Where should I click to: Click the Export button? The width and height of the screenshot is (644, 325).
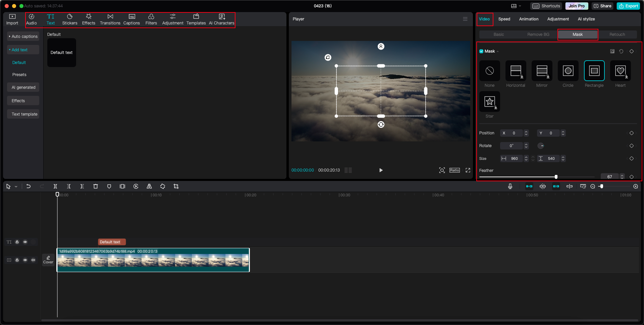(x=628, y=6)
